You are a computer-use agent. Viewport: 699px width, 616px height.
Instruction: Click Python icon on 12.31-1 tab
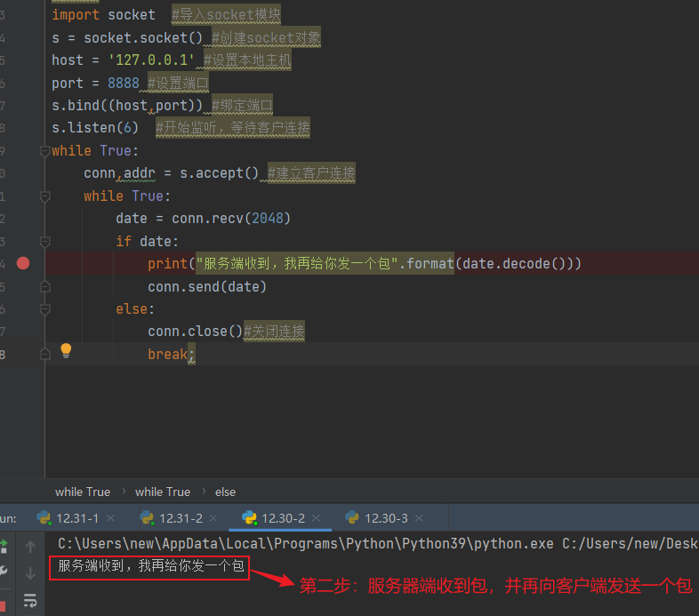[x=44, y=518]
